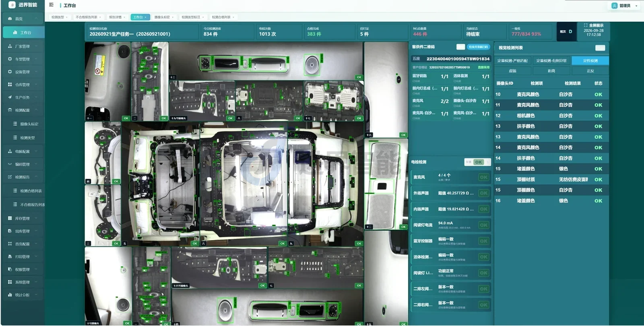Viewport: 644px width, 326px height.
Task: Click the 仓库管理 grid icon
Action: [x=10, y=84]
